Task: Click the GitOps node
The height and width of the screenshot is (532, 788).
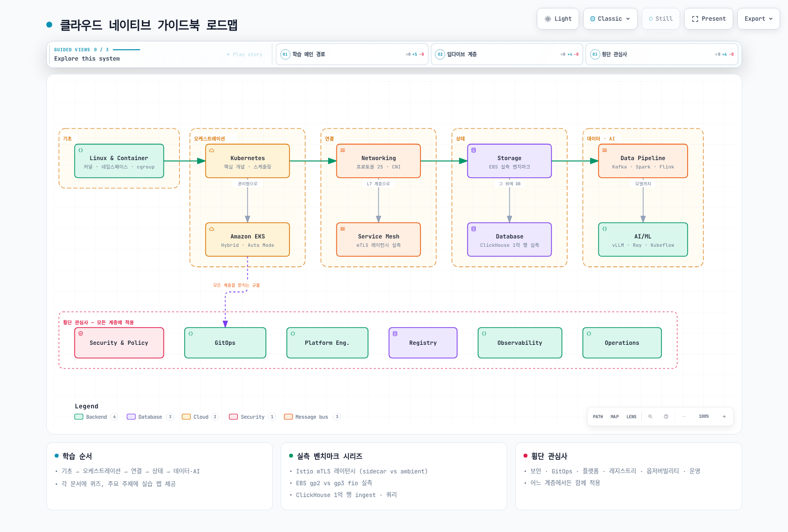Action: [225, 343]
